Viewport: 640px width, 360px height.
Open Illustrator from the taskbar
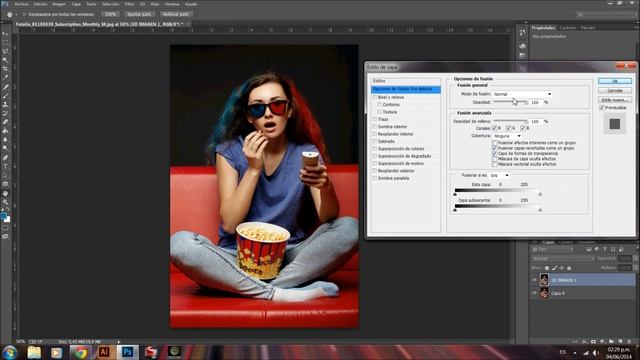(x=104, y=352)
